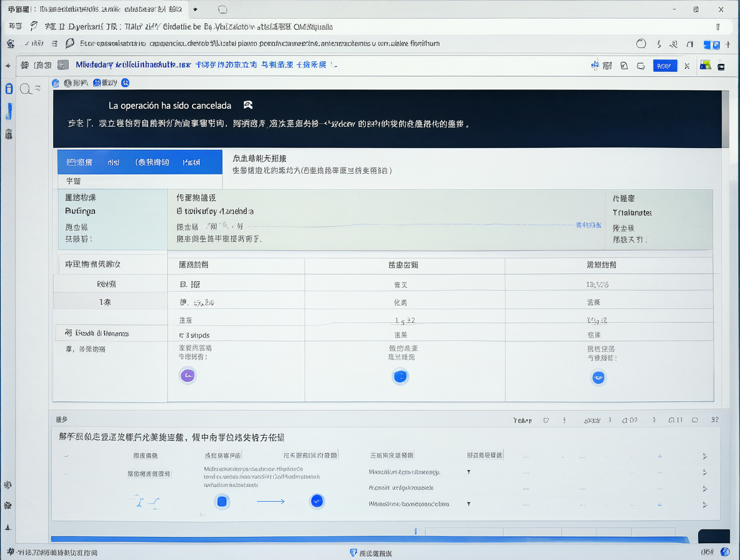Viewport: 740px width, 560px height.
Task: Click the shield icon in the status bar
Action: [x=353, y=552]
